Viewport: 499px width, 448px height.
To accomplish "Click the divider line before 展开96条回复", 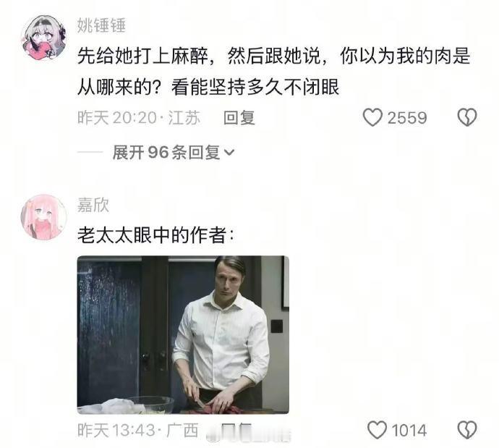I will point(90,153).
